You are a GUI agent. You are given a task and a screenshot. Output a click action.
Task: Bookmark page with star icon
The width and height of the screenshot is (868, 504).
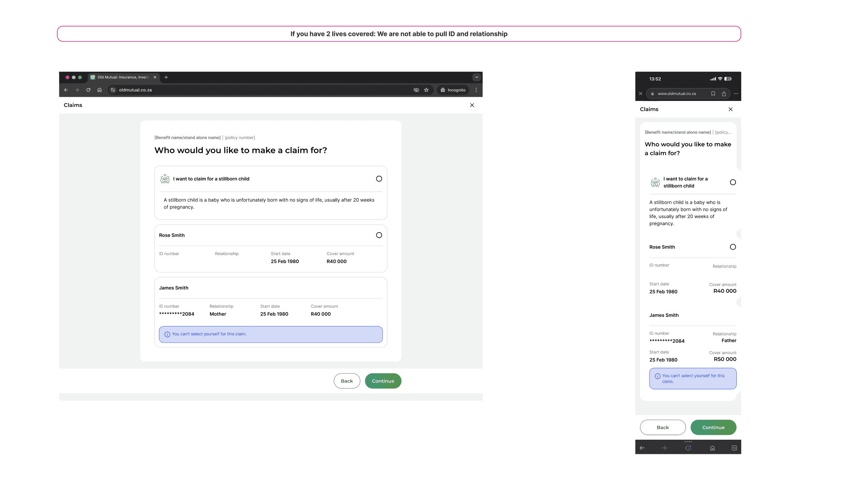(x=426, y=90)
